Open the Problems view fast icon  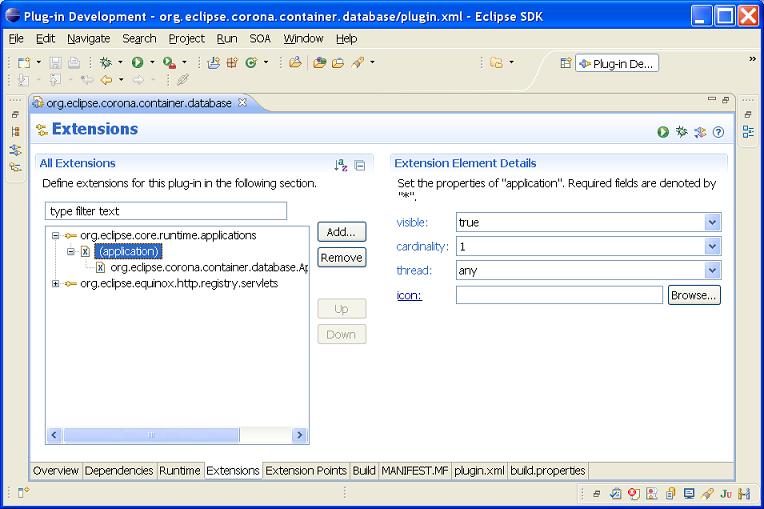pyautogui.click(x=633, y=494)
